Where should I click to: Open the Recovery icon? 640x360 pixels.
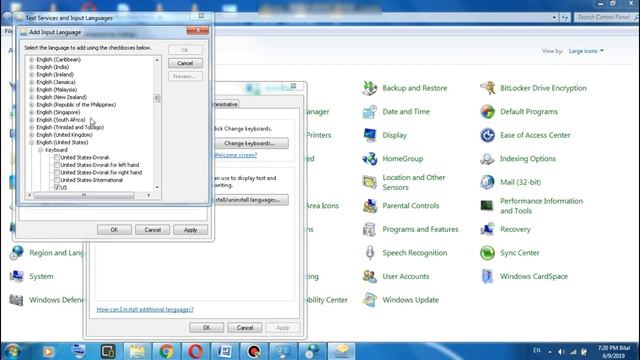click(x=487, y=229)
